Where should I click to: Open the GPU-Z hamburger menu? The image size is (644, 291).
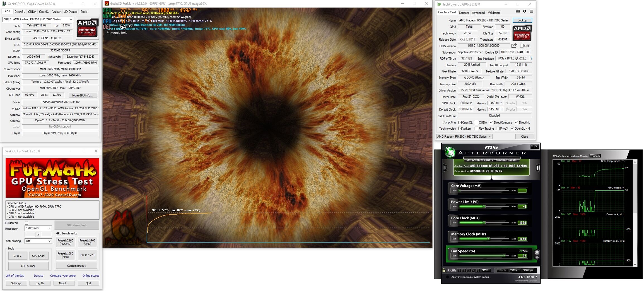[531, 11]
